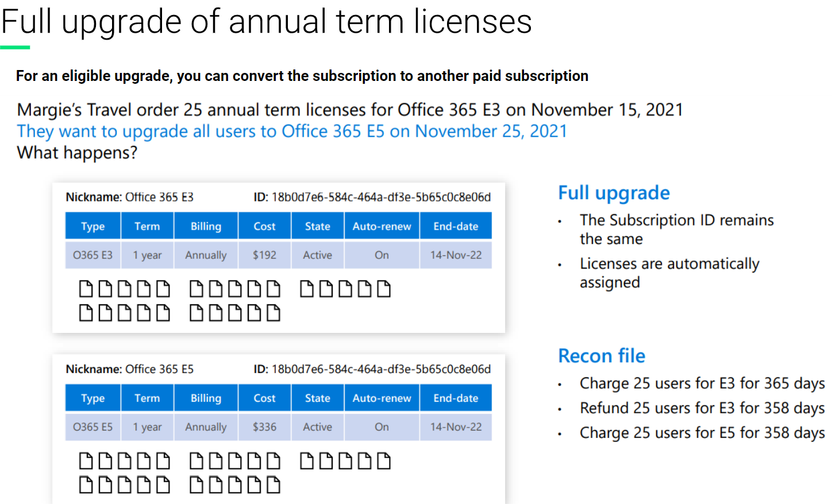
Task: Click the 'Annually' cell in the O365 E5 row
Action: [x=206, y=427]
